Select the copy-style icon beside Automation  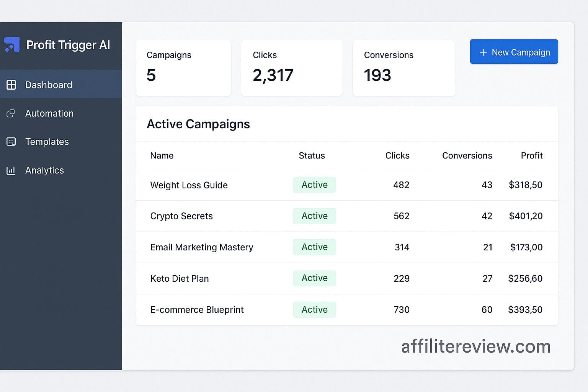11,113
